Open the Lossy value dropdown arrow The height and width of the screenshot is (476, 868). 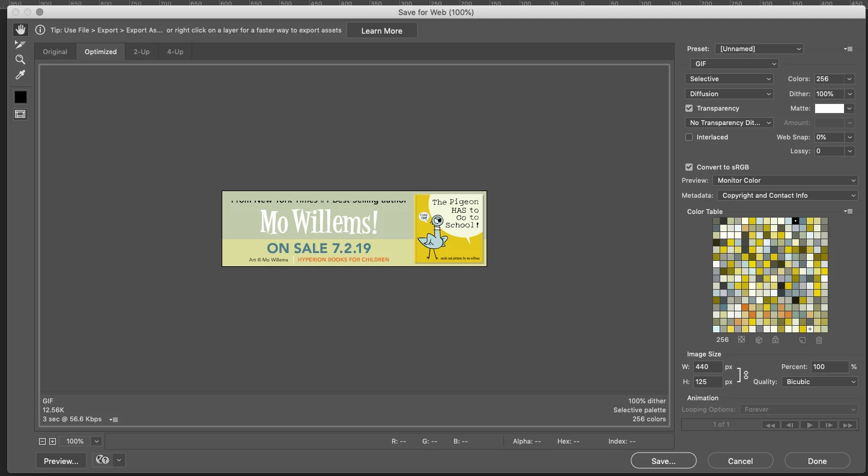849,151
